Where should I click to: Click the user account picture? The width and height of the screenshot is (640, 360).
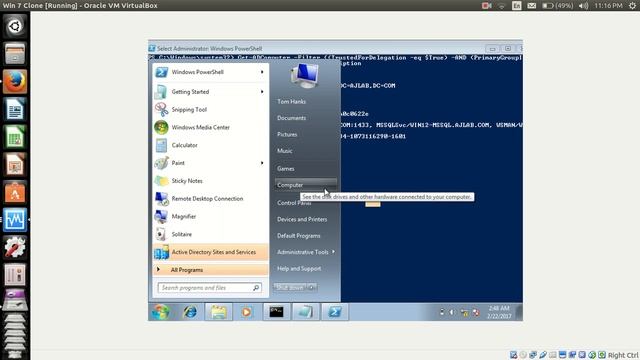[x=305, y=76]
